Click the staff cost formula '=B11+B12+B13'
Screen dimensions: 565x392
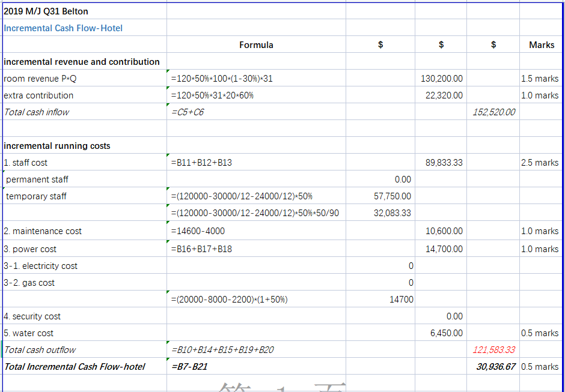click(201, 163)
